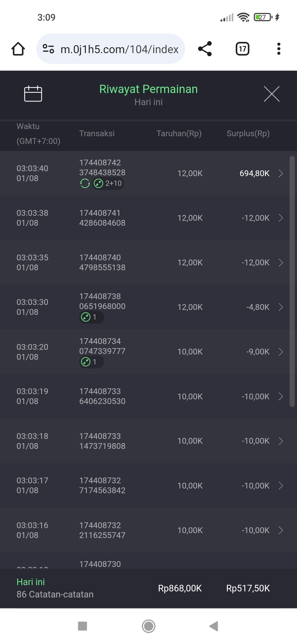The height and width of the screenshot is (644, 297).
Task: Tap the browser home icon
Action: (x=18, y=49)
